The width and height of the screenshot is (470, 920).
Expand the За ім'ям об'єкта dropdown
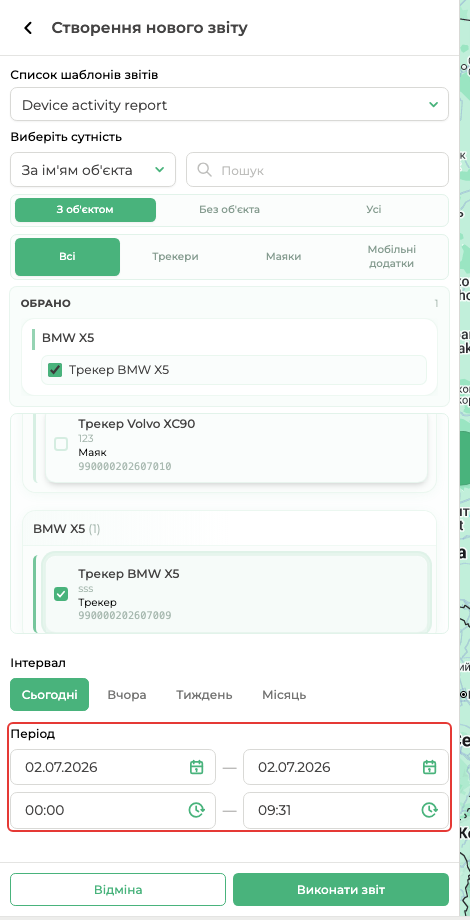tap(93, 170)
